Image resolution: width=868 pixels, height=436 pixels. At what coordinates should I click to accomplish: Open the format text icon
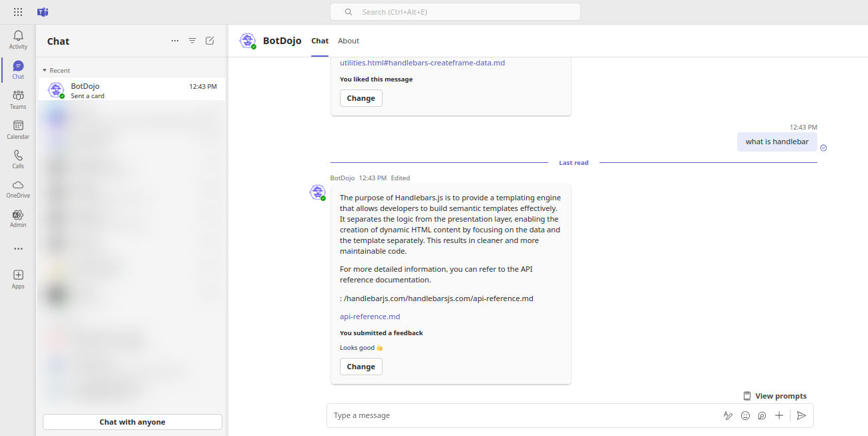728,415
